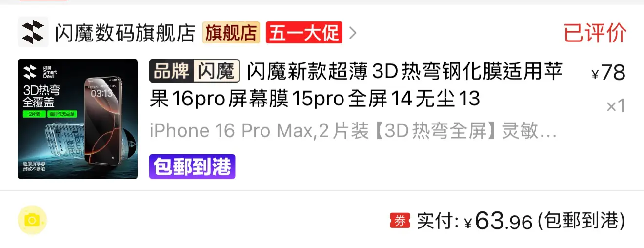Viewport: 644px width, 248px height.
Task: Tap the 旗舰店 flagship badge
Action: (x=231, y=33)
